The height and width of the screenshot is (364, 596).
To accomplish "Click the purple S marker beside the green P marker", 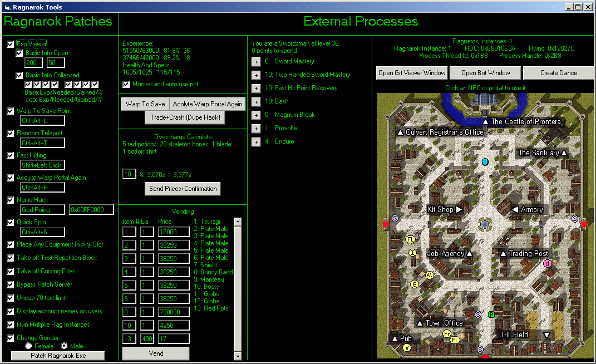I will click(479, 314).
